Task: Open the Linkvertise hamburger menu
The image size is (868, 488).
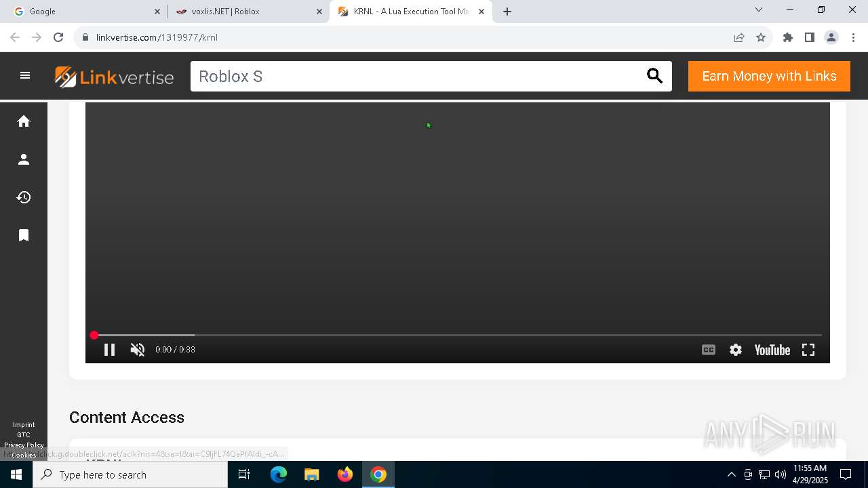Action: point(25,76)
